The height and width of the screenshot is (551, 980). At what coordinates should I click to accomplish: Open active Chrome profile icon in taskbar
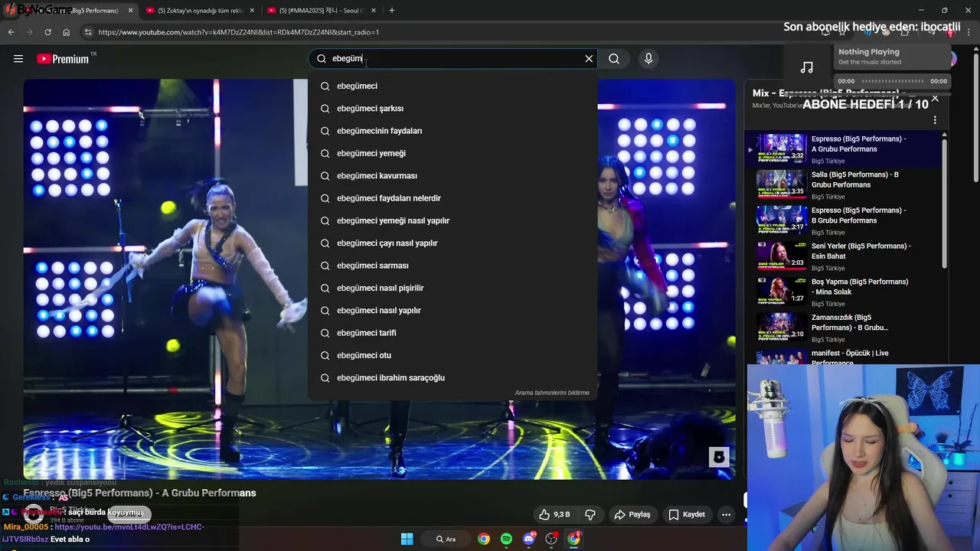point(574,539)
